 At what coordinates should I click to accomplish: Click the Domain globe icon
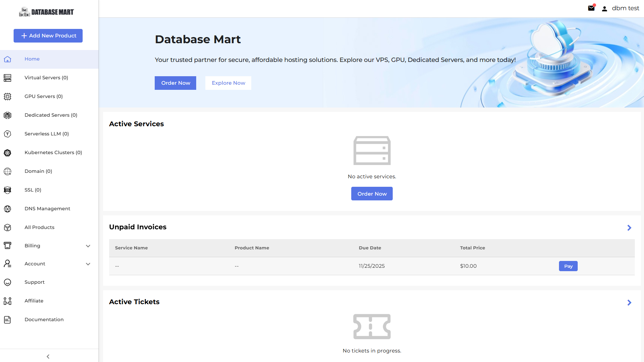[7, 171]
